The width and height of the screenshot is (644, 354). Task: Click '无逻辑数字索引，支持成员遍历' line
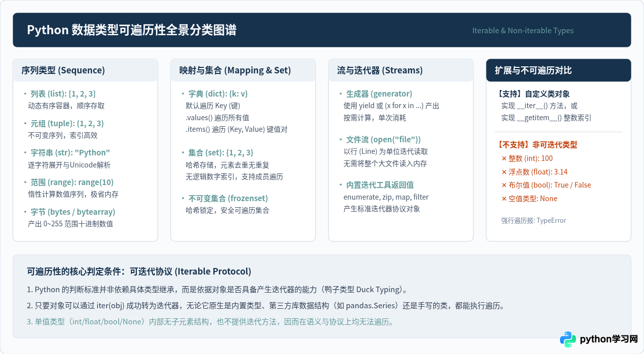click(x=234, y=177)
